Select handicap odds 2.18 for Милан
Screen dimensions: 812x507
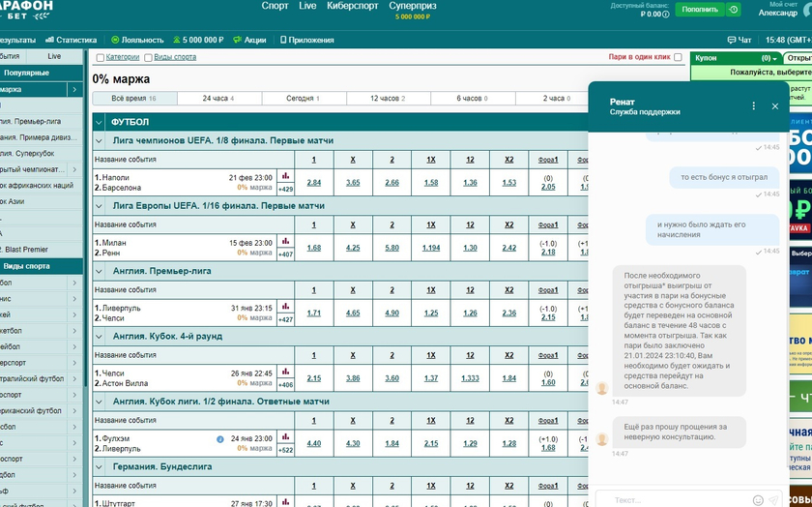point(548,253)
